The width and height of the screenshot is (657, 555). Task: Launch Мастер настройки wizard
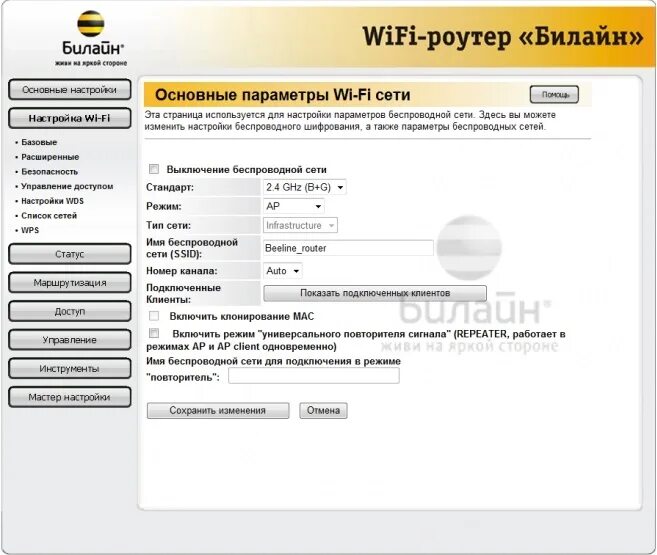[70, 397]
